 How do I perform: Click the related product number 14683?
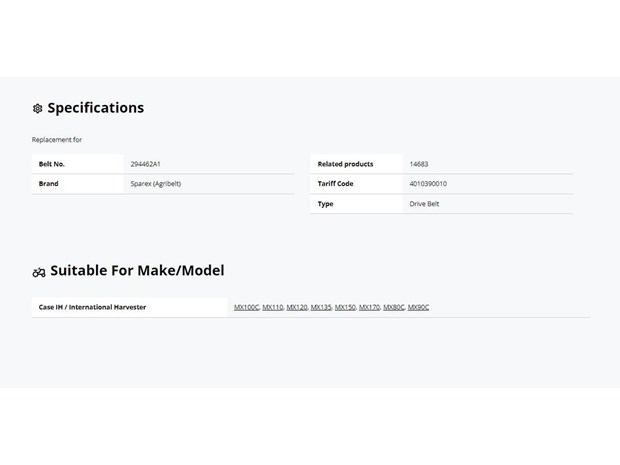[419, 164]
